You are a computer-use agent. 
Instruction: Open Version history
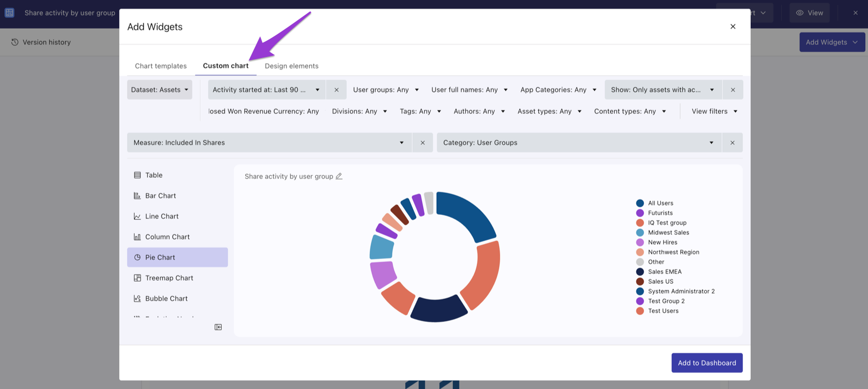pyautogui.click(x=41, y=42)
